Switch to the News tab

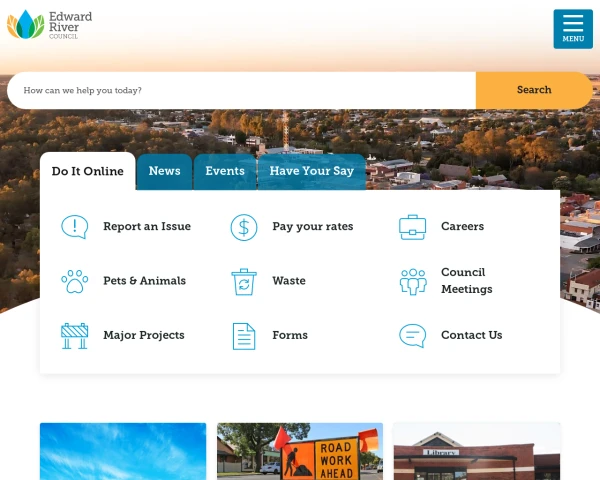[164, 171]
